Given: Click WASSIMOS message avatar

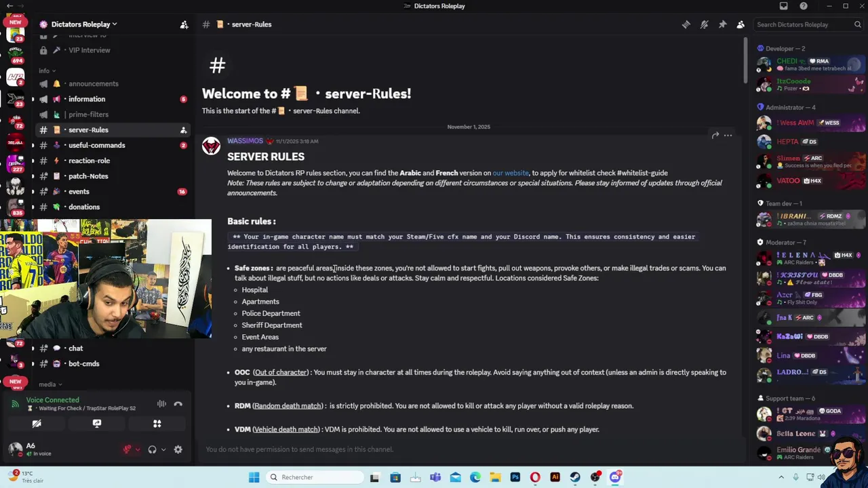Looking at the screenshot, I should [211, 146].
